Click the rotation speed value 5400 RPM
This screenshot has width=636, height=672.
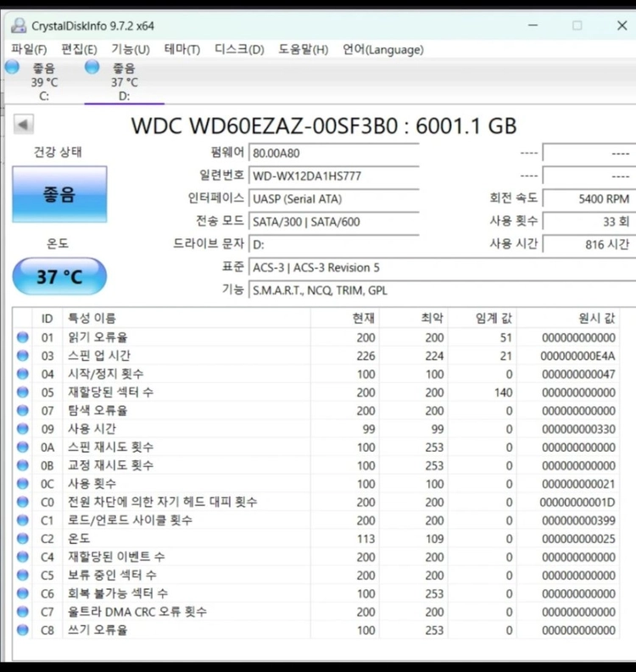click(x=589, y=199)
